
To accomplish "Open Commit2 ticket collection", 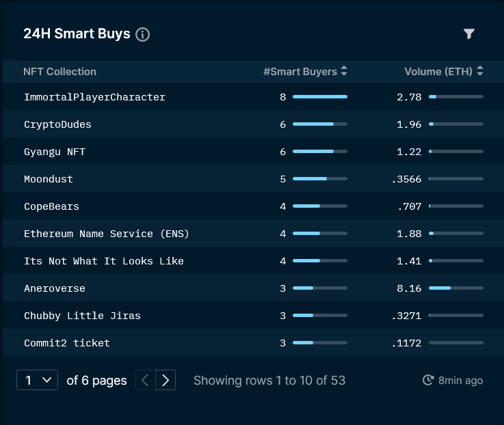I will pyautogui.click(x=67, y=343).
